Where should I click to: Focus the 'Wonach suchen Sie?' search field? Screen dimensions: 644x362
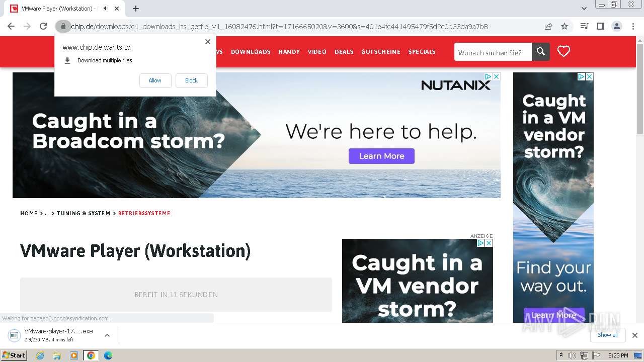click(493, 52)
